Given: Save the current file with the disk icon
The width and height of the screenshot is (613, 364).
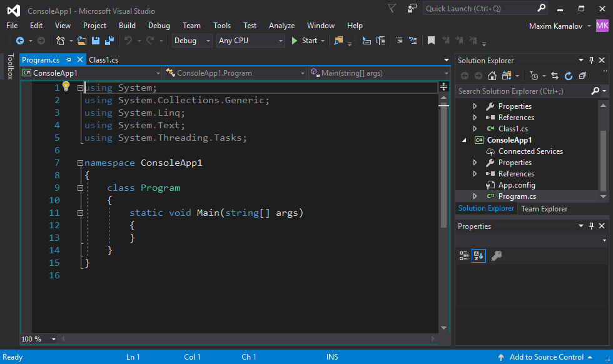Looking at the screenshot, I should [96, 41].
